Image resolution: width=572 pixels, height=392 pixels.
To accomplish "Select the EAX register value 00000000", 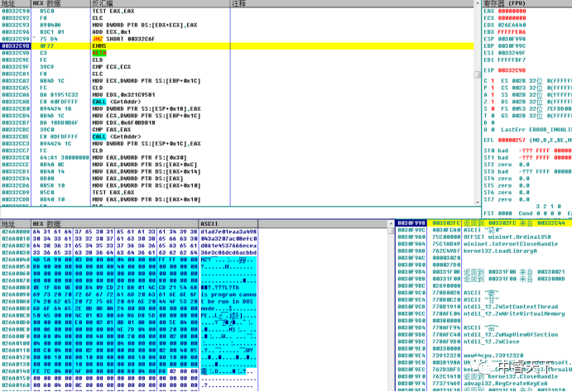I will [x=512, y=12].
